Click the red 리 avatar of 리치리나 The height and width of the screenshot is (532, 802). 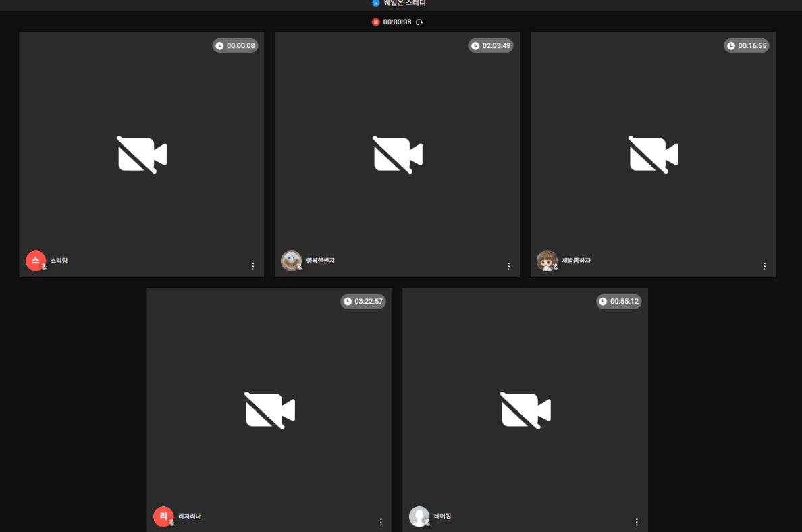tap(163, 516)
